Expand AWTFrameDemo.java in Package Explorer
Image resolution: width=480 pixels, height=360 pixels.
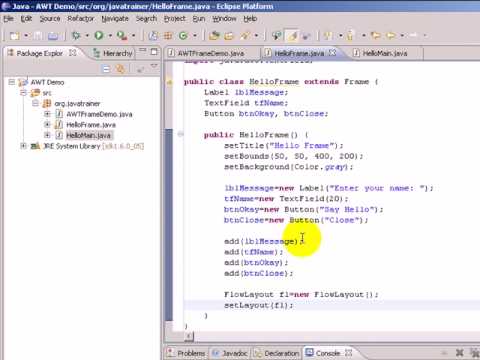(x=47, y=114)
